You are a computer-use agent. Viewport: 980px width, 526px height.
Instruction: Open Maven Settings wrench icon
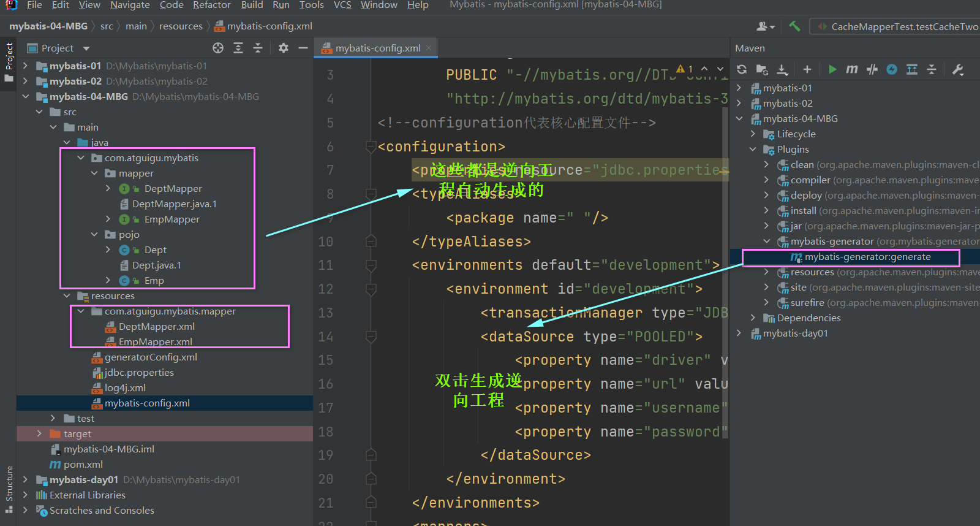click(x=958, y=69)
